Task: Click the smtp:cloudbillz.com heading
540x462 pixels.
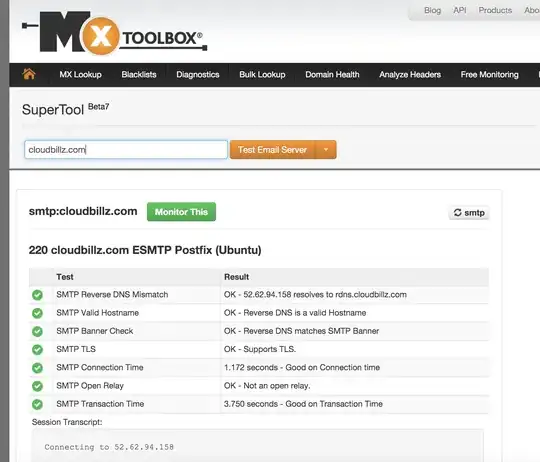Action: 83,211
